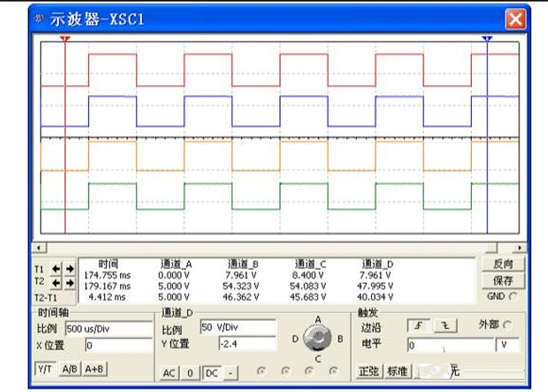Select falling edge trigger icon
Screen dimensions: 548x392
[x=445, y=326]
